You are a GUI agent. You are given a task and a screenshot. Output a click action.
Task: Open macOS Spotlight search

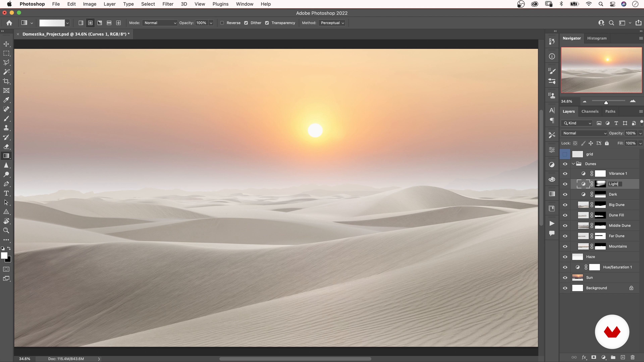pyautogui.click(x=601, y=4)
